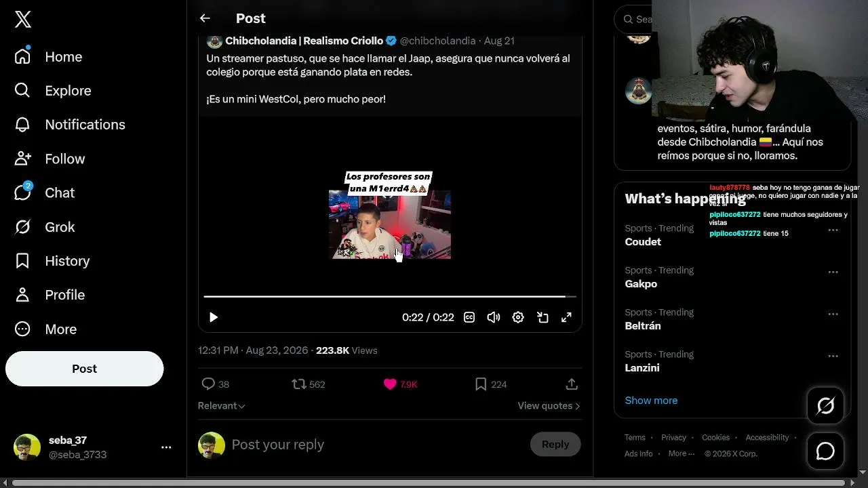
Task: Expand the footer More menu
Action: [x=681, y=454]
